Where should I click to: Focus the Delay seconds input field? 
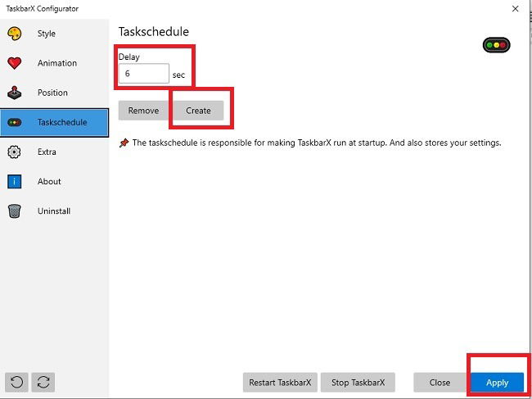pos(144,74)
